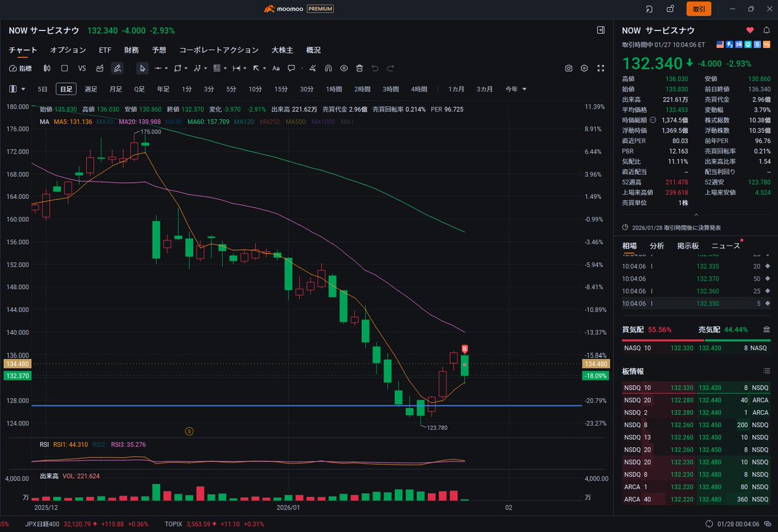Expand the chart to fullscreen

tap(600, 68)
